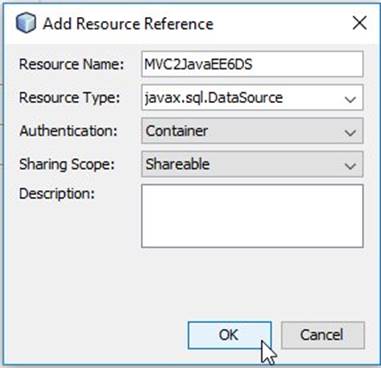Click the "Sharing Scope:" label
Image resolution: width=381 pixels, height=368 pixels.
(67, 164)
